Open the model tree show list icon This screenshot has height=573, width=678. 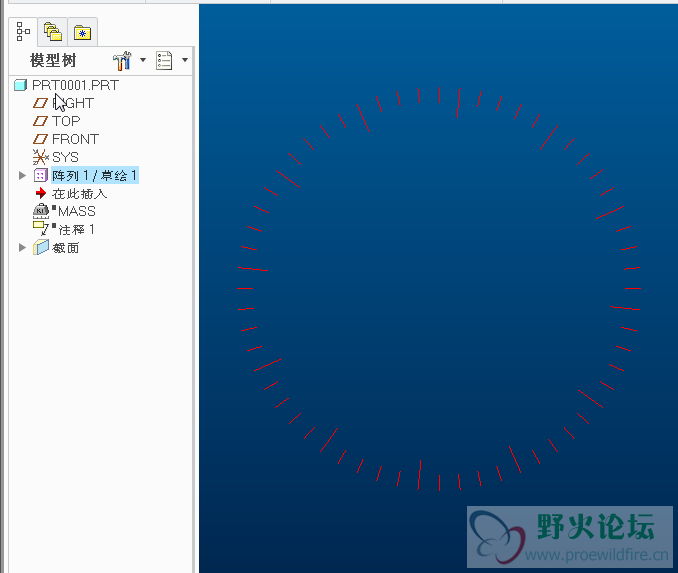click(164, 61)
